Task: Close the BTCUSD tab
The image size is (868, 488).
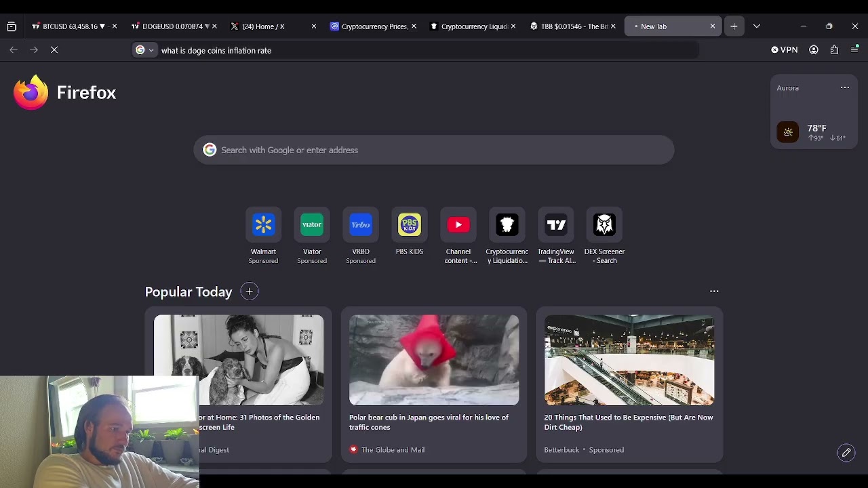Action: click(115, 26)
